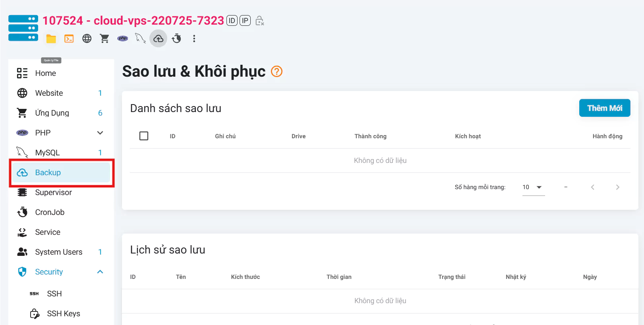The height and width of the screenshot is (325, 644).
Task: Tick the select-all checkbox in backup list
Action: pyautogui.click(x=144, y=136)
